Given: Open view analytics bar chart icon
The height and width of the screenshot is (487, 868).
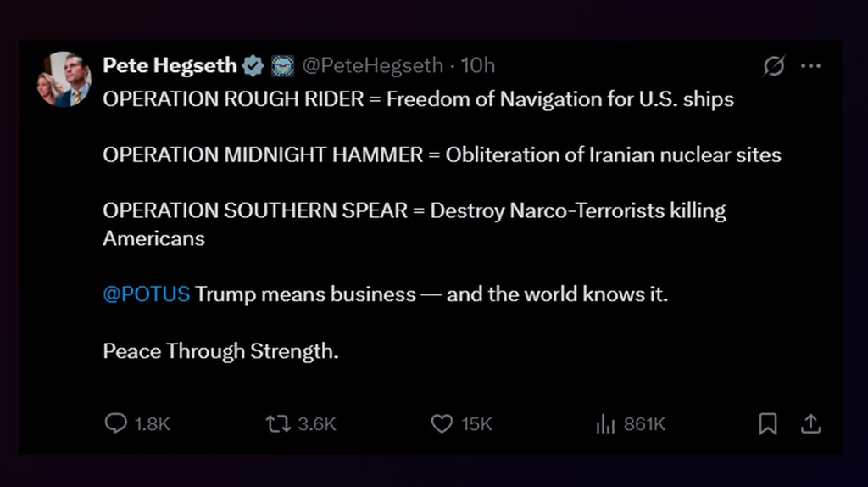Looking at the screenshot, I should click(605, 424).
